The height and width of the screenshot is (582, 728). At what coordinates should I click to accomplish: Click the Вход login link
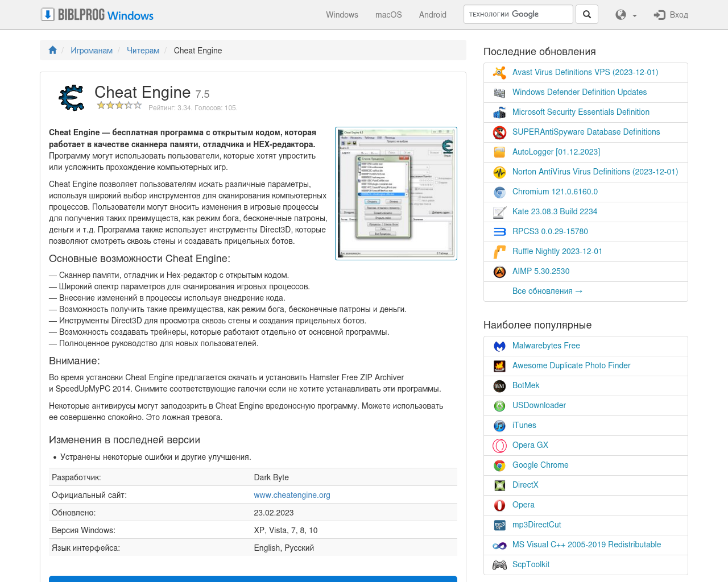pyautogui.click(x=671, y=15)
